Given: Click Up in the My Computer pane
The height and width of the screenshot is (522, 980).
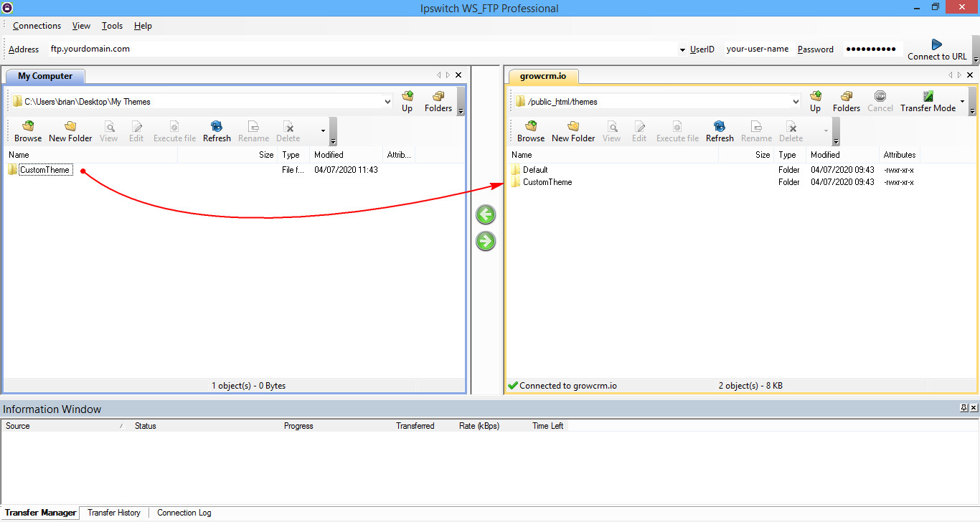Looking at the screenshot, I should (x=407, y=101).
